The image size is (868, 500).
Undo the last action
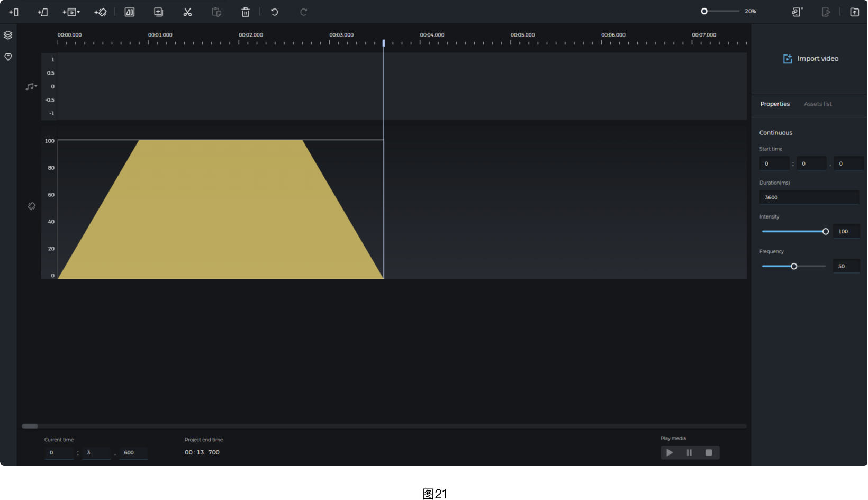(274, 12)
